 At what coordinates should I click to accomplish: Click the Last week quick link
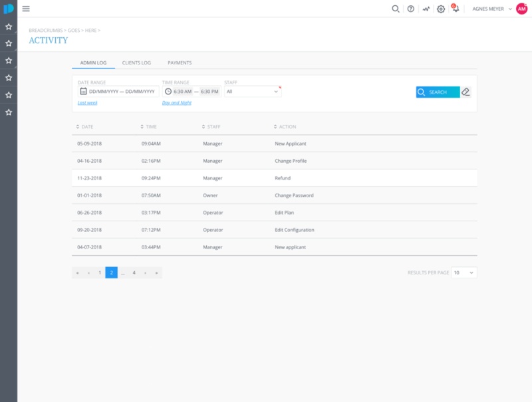pyautogui.click(x=87, y=103)
